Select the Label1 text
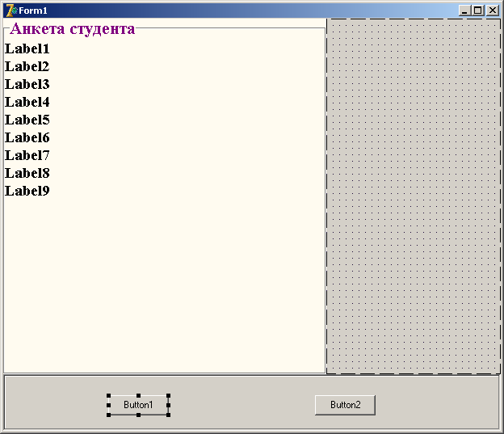The image size is (504, 434). point(27,49)
